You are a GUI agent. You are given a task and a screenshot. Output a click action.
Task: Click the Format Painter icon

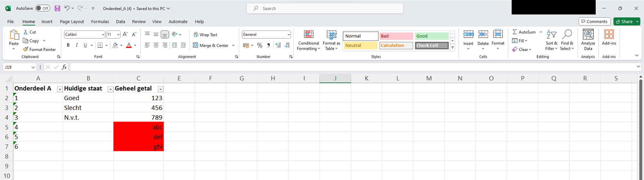26,50
